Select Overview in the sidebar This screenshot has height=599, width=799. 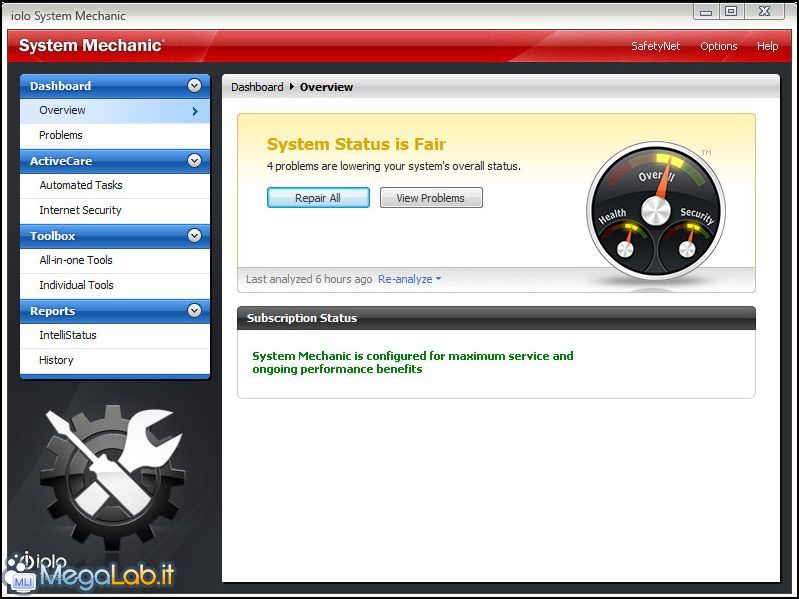115,111
